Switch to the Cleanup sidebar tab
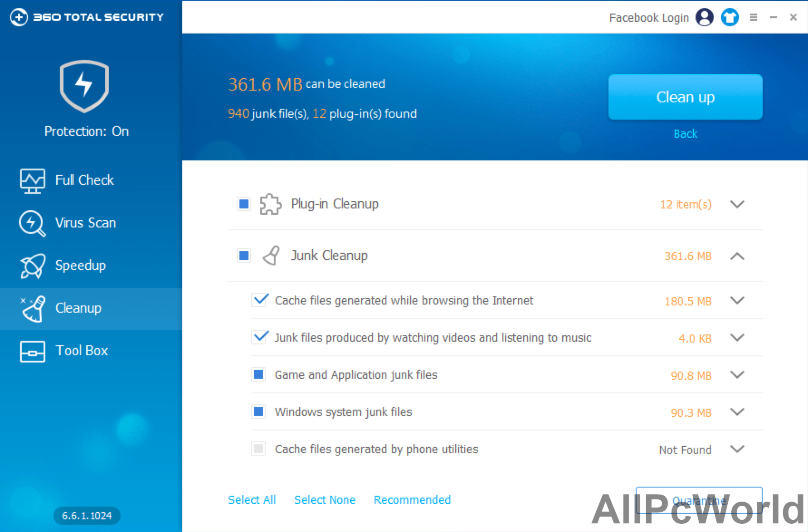The width and height of the screenshot is (808, 532). 78,308
